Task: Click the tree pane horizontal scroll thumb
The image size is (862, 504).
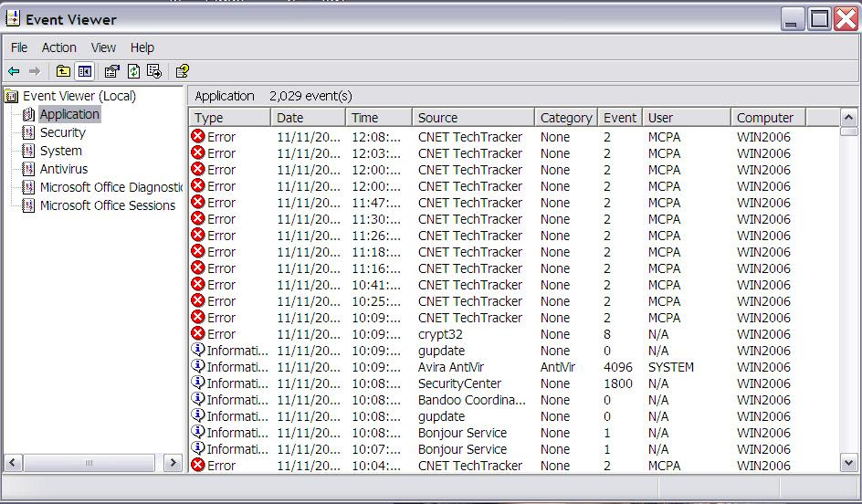Action: click(x=89, y=463)
